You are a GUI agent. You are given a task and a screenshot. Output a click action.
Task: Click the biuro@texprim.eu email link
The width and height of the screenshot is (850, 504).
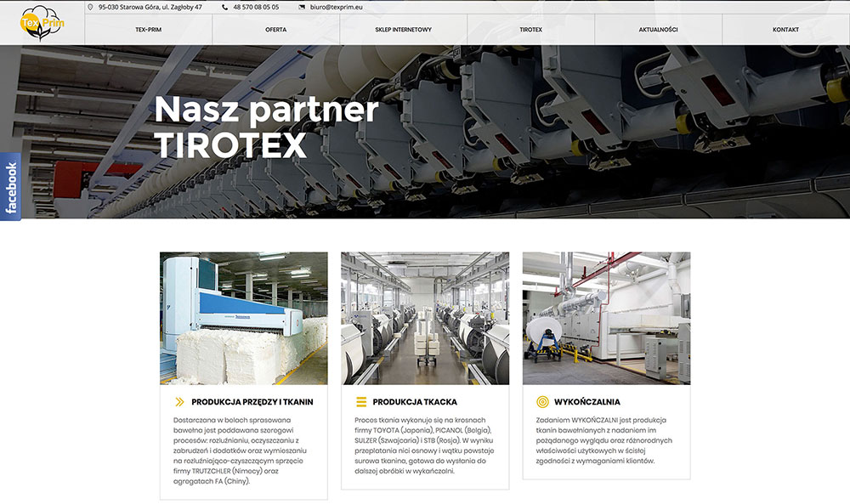336,7
